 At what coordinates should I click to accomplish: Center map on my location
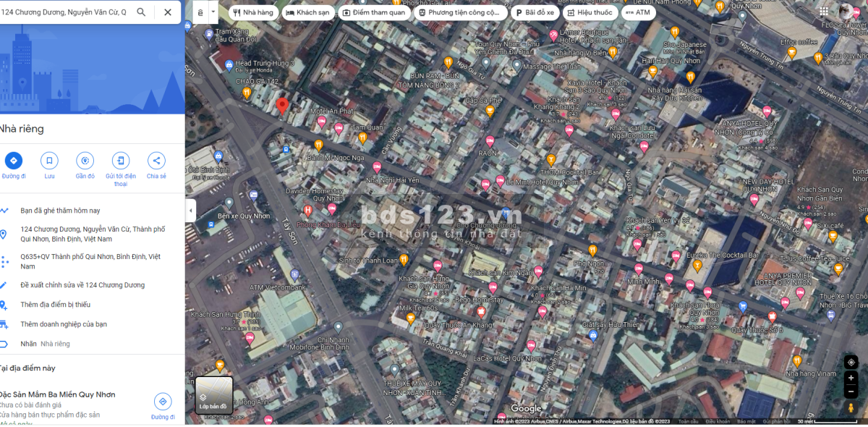tap(851, 363)
